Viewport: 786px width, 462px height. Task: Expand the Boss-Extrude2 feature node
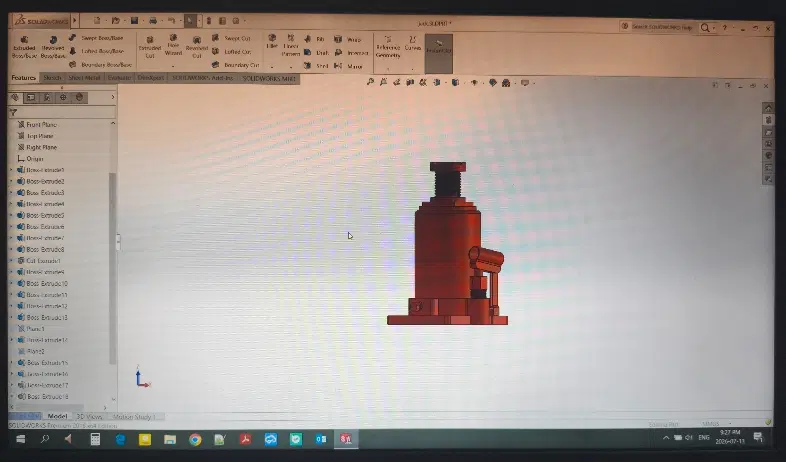(x=12, y=181)
